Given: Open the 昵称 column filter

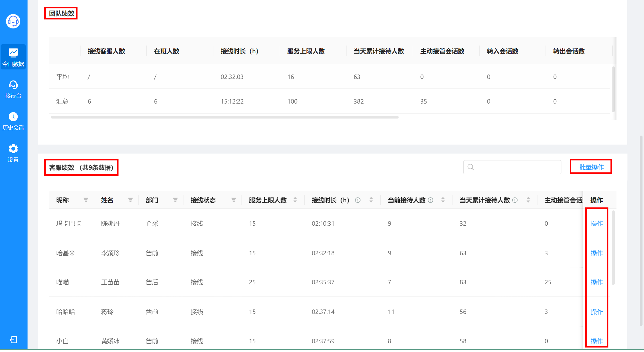Looking at the screenshot, I should click(x=86, y=200).
